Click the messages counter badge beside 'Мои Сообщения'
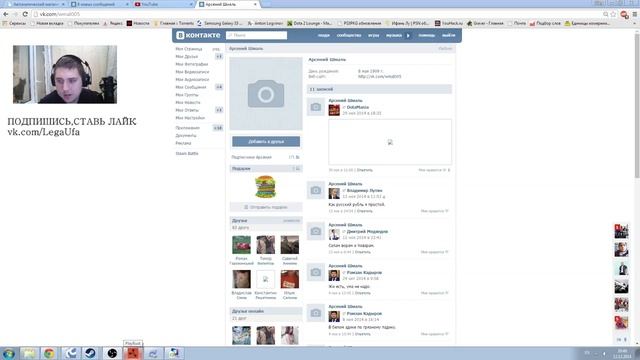Image resolution: width=640 pixels, height=360 pixels. (219, 87)
